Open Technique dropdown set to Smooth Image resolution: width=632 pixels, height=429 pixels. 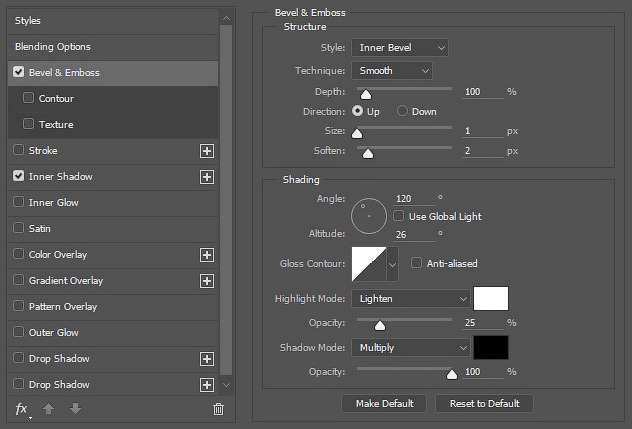click(392, 71)
